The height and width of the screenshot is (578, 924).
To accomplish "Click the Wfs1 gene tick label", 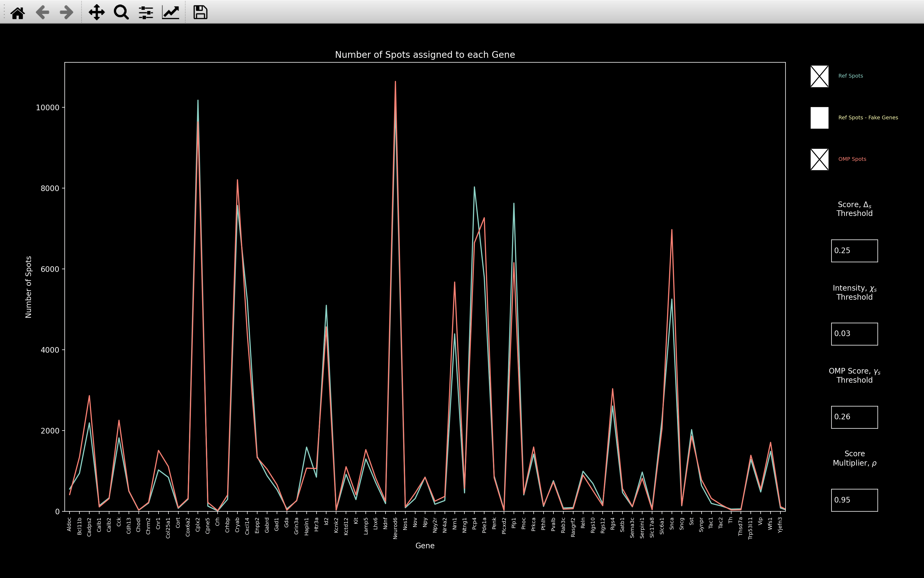I will pyautogui.click(x=770, y=524).
